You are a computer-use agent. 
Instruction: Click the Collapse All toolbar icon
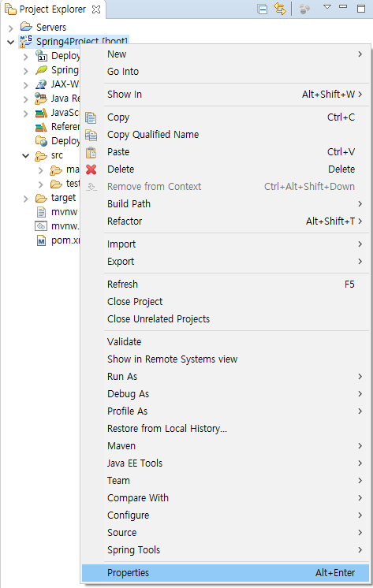point(263,9)
